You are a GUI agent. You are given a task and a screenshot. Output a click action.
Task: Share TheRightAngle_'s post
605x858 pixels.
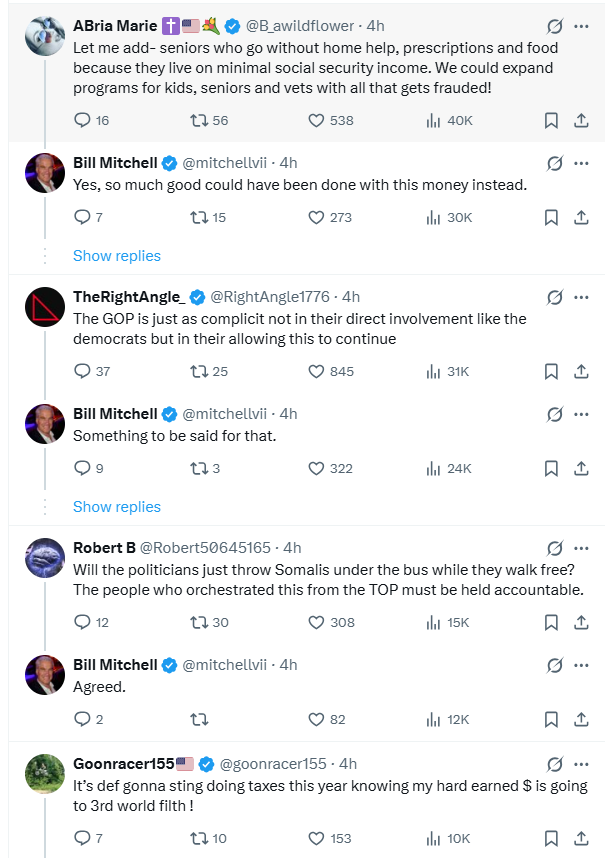[x=581, y=371]
